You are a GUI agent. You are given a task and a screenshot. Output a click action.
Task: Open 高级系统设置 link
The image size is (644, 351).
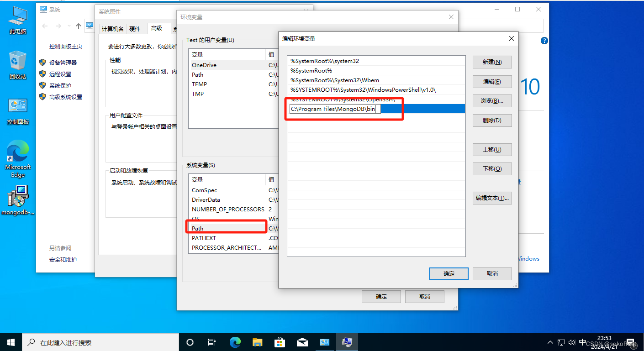pos(66,97)
